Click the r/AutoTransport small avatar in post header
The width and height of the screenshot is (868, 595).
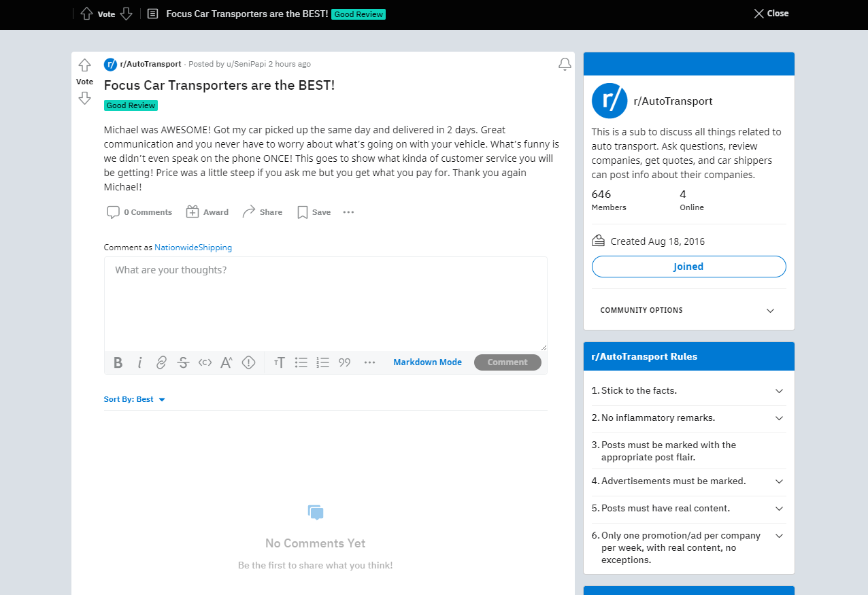click(110, 64)
